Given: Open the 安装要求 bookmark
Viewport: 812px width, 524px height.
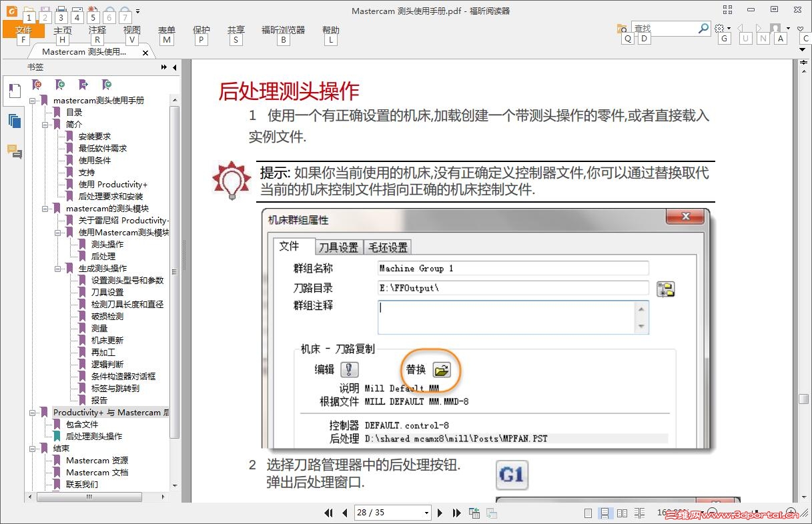Looking at the screenshot, I should [95, 137].
